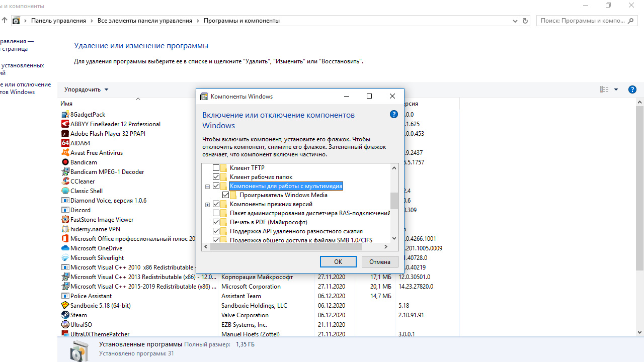The image size is (644, 362).
Task: Click the features horizontal scrollbar thumb
Action: 286,247
